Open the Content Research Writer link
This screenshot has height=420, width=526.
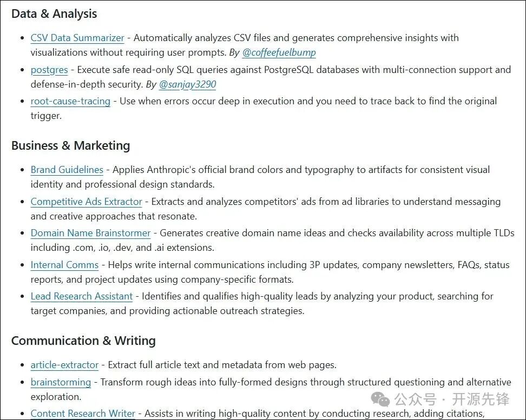pos(83,414)
